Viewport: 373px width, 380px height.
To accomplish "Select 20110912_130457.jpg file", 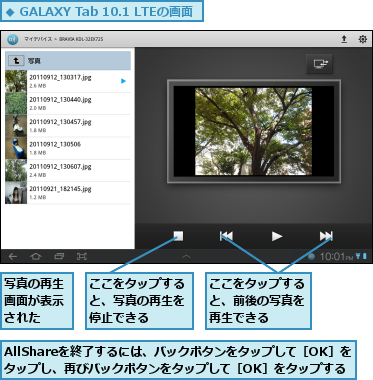I will pyautogui.click(x=68, y=126).
